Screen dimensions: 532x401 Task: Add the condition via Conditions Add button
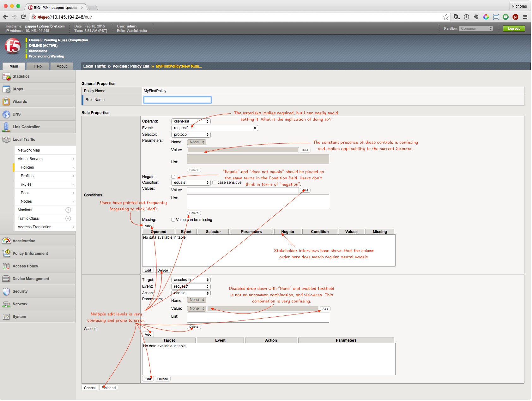point(148,226)
